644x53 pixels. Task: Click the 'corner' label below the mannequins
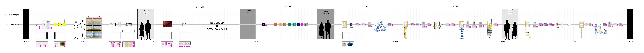(83, 41)
